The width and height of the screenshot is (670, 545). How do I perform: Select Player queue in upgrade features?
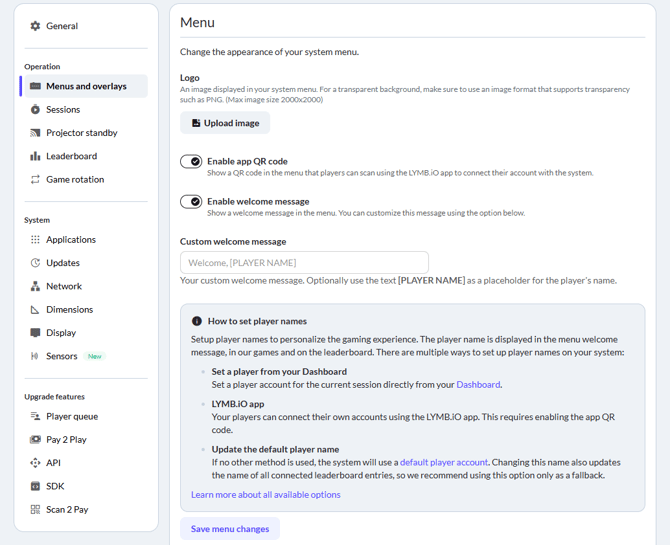[72, 416]
